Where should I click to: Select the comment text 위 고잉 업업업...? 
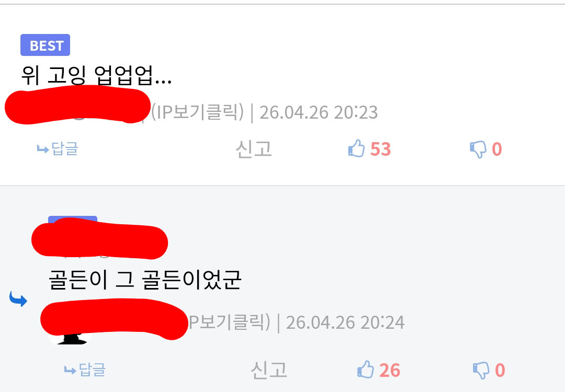click(97, 75)
